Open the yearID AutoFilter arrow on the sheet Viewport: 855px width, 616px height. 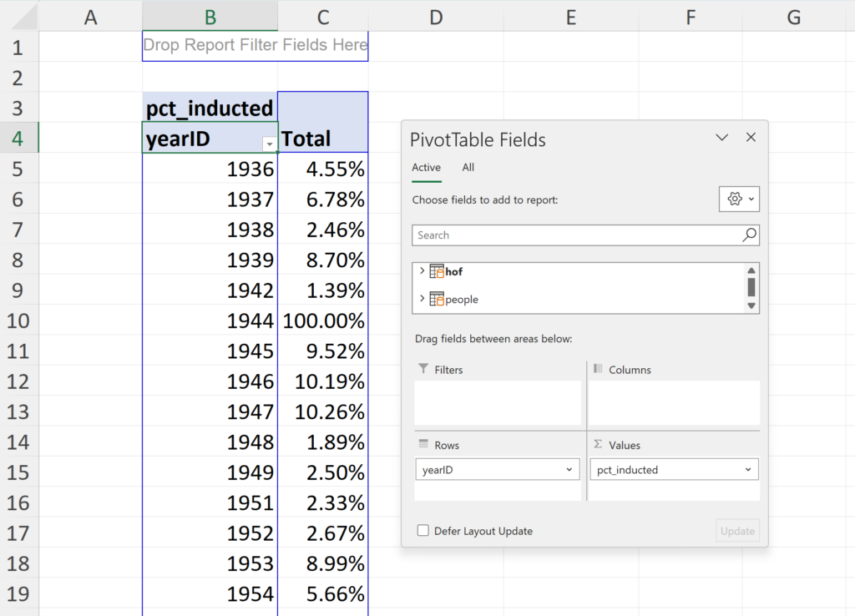[269, 144]
